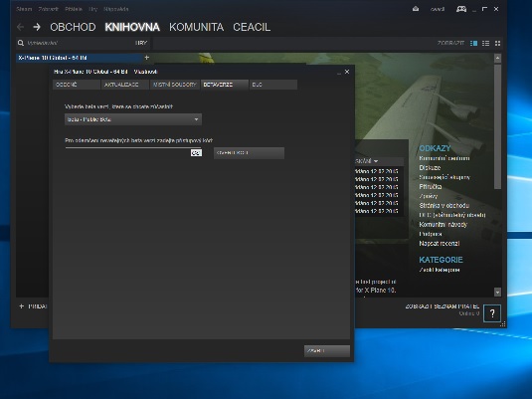The width and height of the screenshot is (532, 399).
Task: Click the search magnifier icon in library
Action: [x=21, y=43]
